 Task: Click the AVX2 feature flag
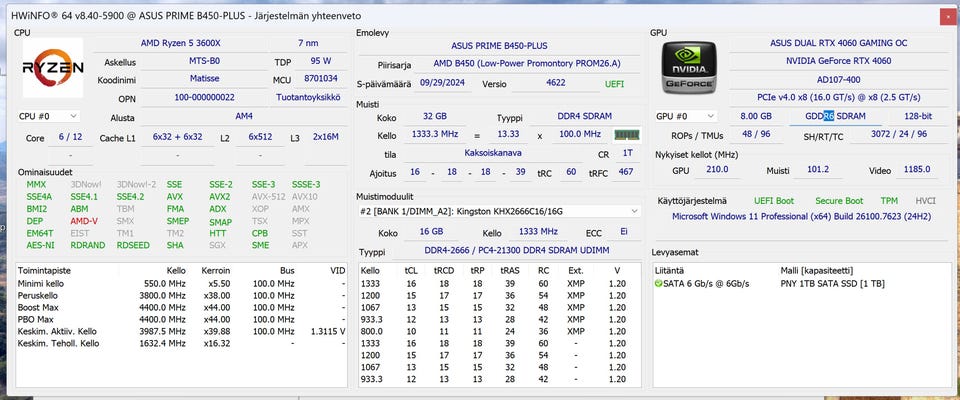coord(220,197)
